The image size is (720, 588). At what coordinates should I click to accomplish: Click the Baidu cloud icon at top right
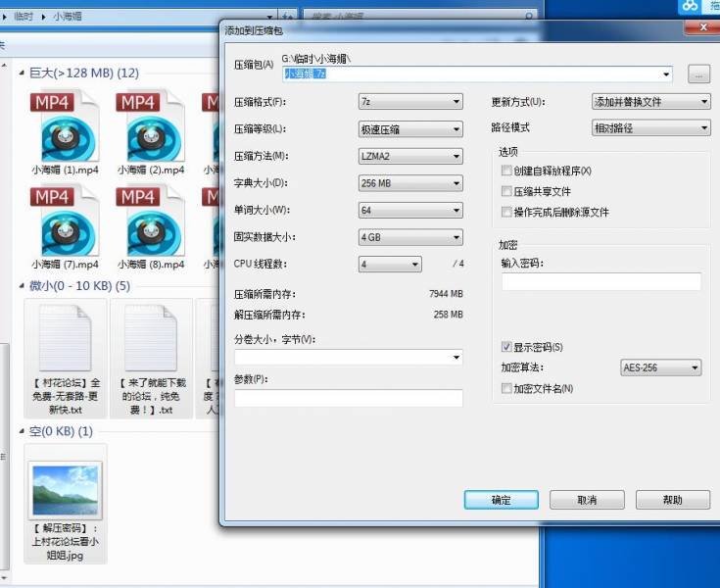pyautogui.click(x=691, y=6)
